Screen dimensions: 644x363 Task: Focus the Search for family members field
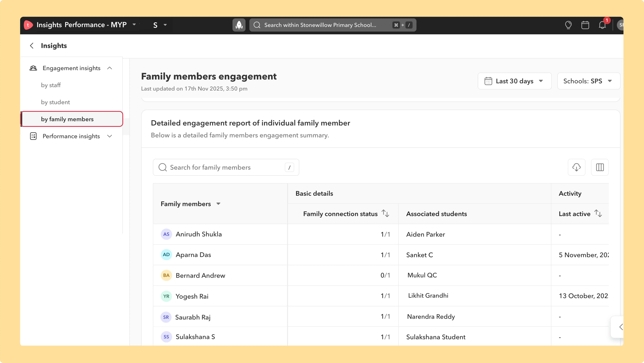coord(226,167)
